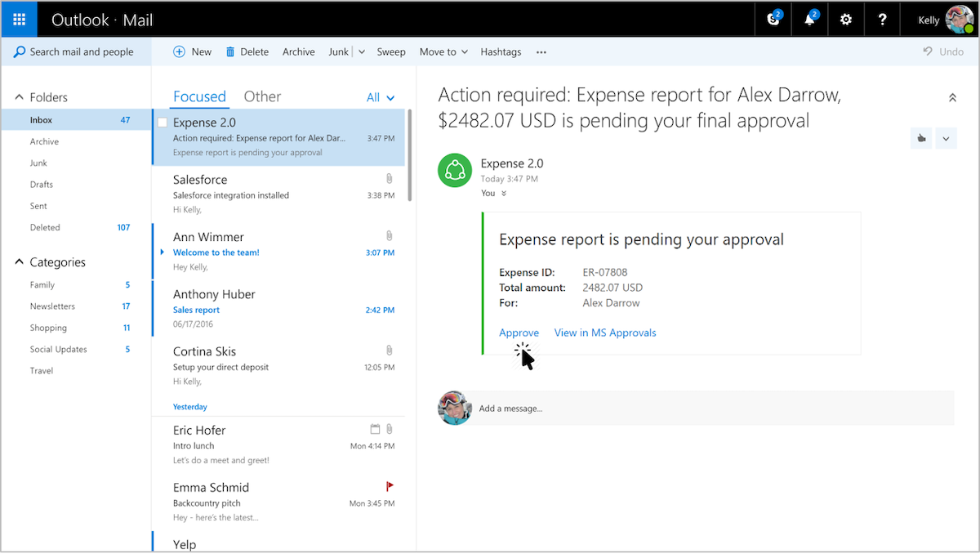Open the All filter dropdown
Image resolution: width=980 pixels, height=554 pixels.
tap(381, 96)
